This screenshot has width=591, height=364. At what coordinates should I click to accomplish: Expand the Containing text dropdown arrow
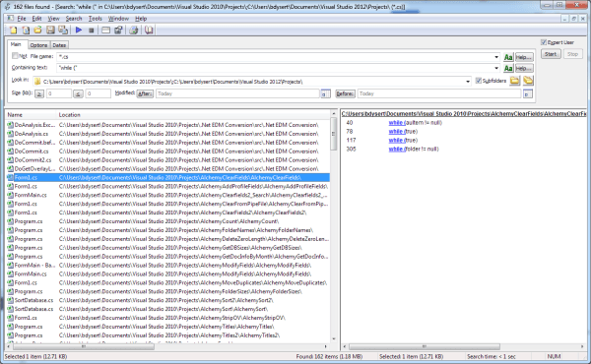pos(496,69)
